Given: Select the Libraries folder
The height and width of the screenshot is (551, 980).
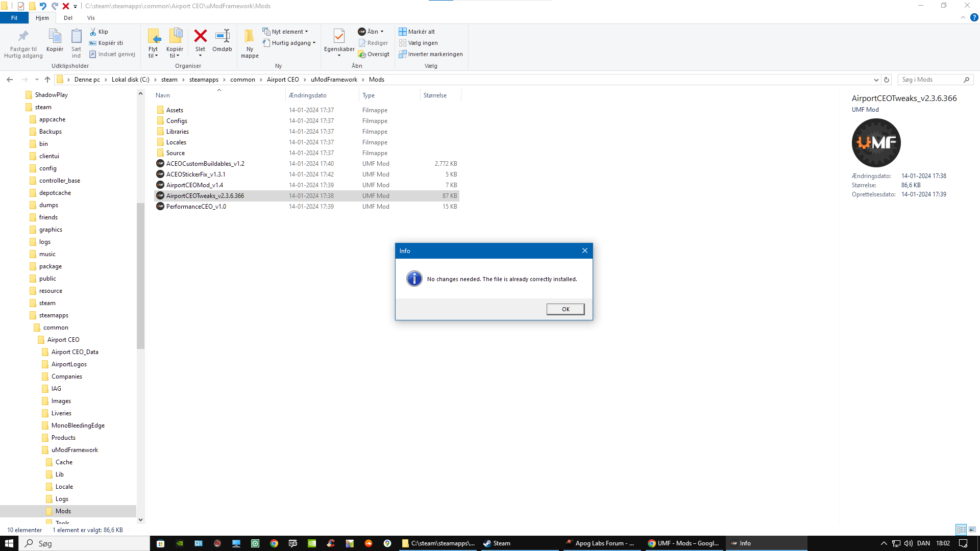Looking at the screenshot, I should (178, 132).
